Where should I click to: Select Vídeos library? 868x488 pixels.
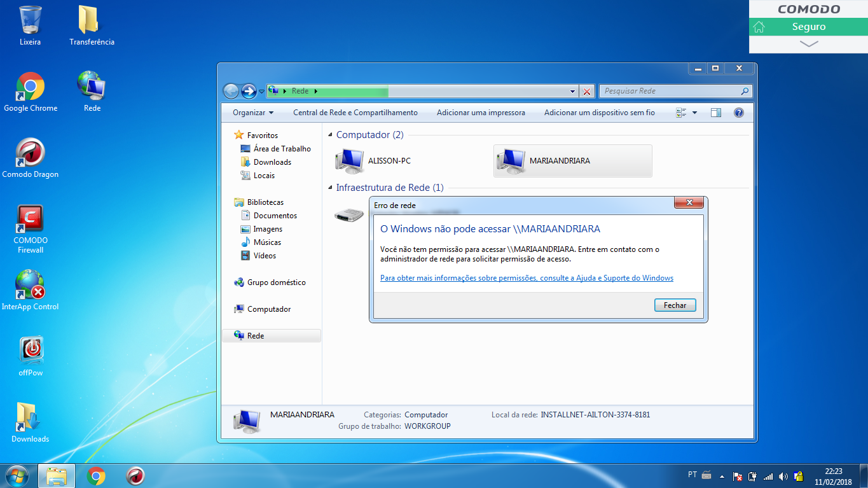click(x=258, y=255)
